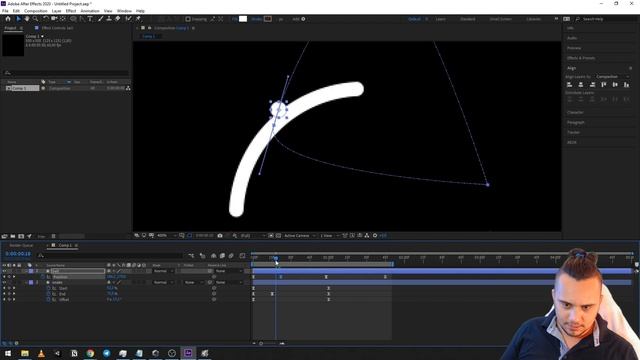This screenshot has height=360, width=640.
Task: Select the Zoom magnifier tool
Action: [x=36, y=19]
